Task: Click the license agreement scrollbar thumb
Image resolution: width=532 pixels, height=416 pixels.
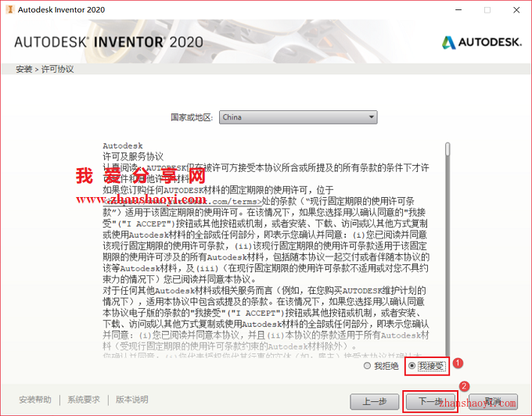Action: (x=448, y=149)
